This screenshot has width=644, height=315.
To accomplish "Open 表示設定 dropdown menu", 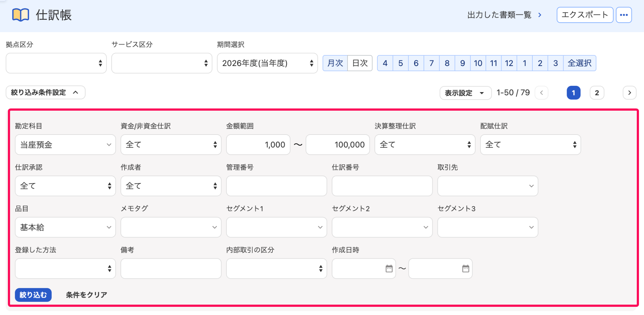I will (x=465, y=93).
